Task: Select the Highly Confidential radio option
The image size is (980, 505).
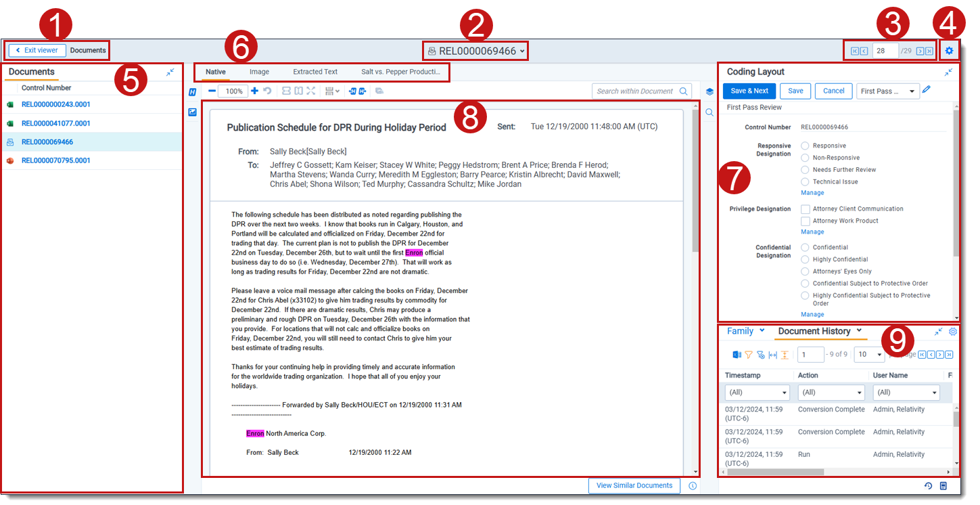Action: pyautogui.click(x=805, y=259)
